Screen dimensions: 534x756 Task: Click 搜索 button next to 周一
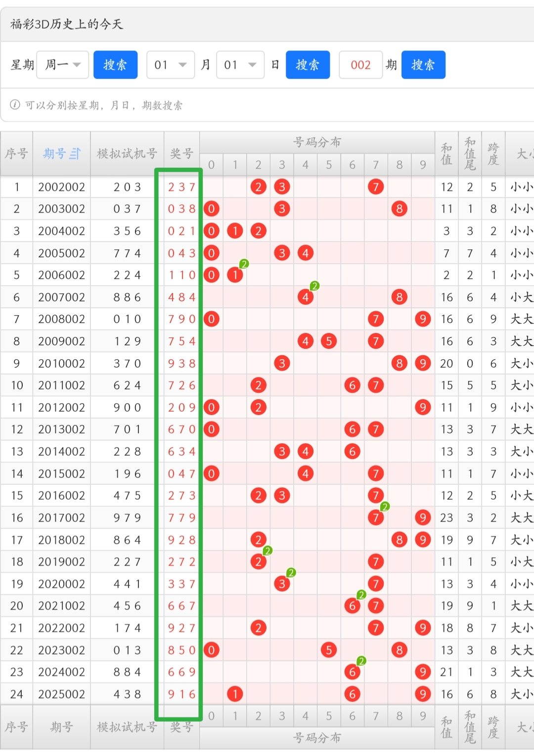point(115,65)
